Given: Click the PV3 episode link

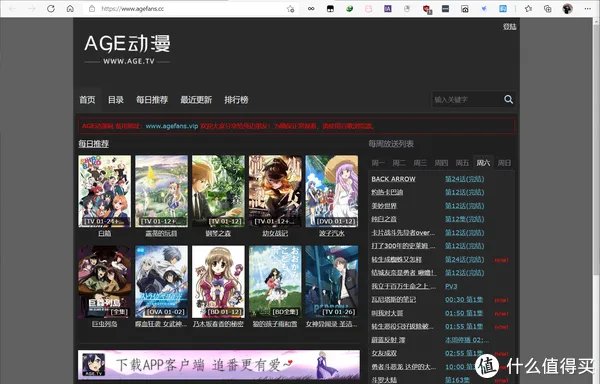Looking at the screenshot, I should pyautogui.click(x=451, y=286).
